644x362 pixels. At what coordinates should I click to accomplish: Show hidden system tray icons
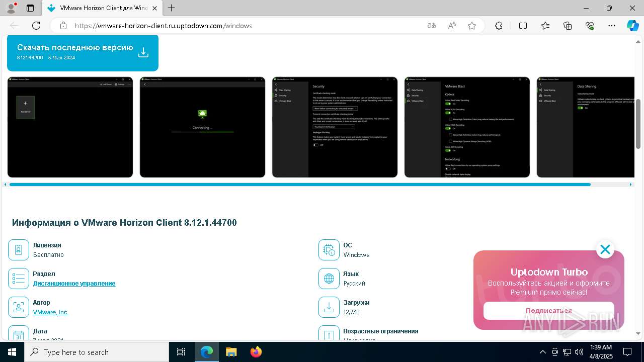coord(542,352)
